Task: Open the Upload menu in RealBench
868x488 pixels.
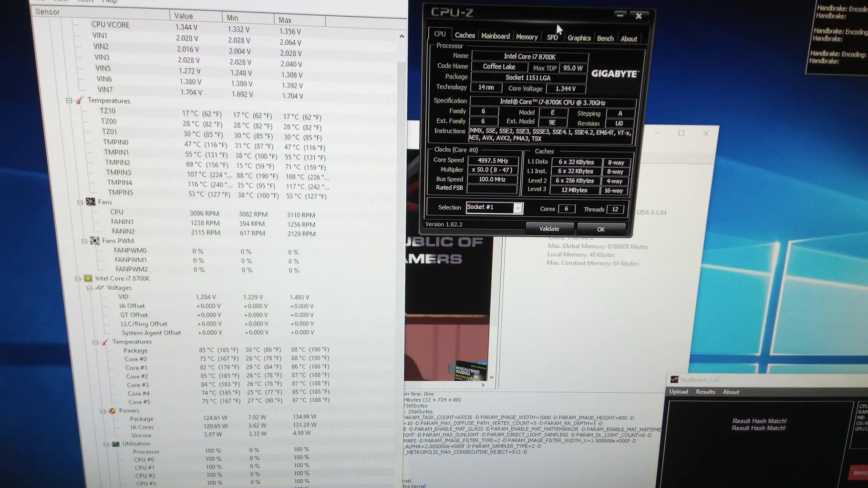Action: 679,392
